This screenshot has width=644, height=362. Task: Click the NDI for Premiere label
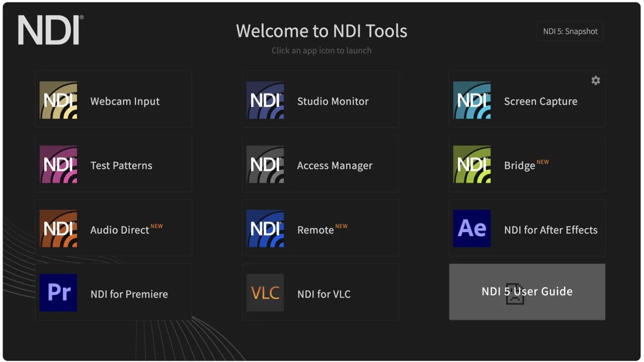pyautogui.click(x=129, y=294)
